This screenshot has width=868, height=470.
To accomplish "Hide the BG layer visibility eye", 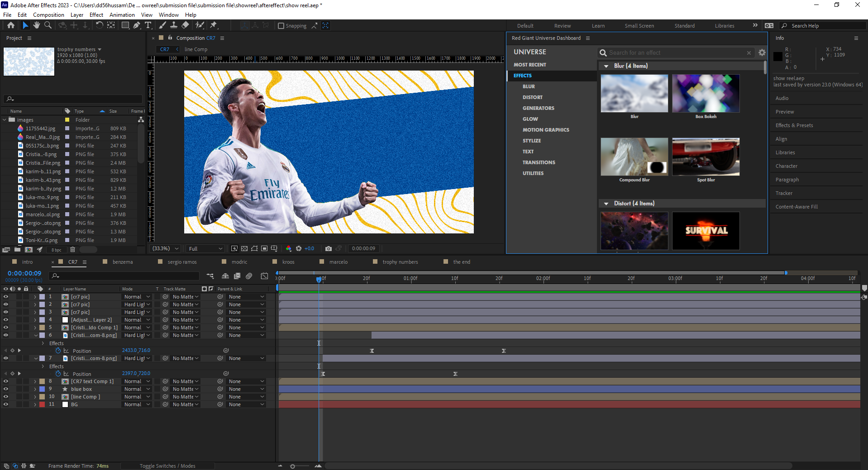I will pyautogui.click(x=6, y=404).
